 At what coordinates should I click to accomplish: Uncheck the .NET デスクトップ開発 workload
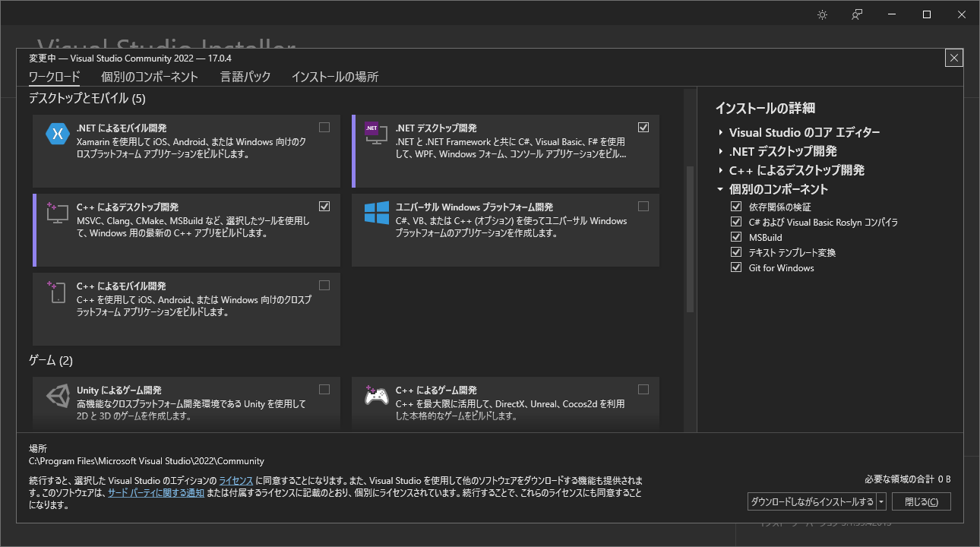[x=643, y=128]
